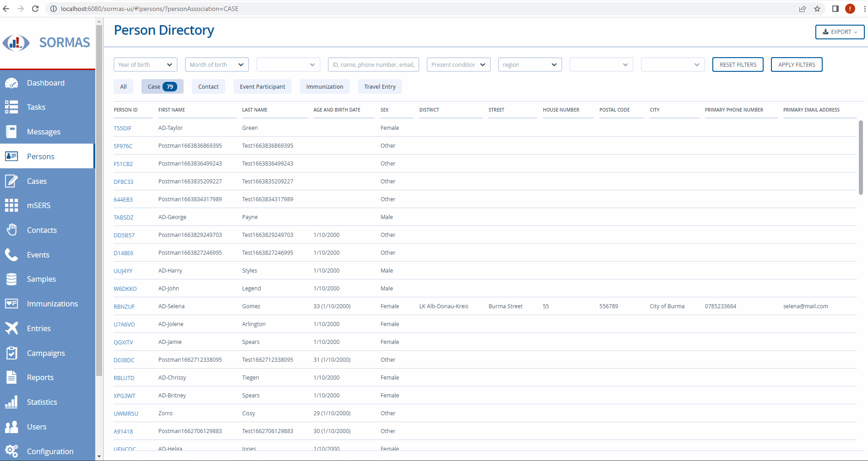Click the RESET FILTERS button
868x461 pixels.
click(738, 64)
